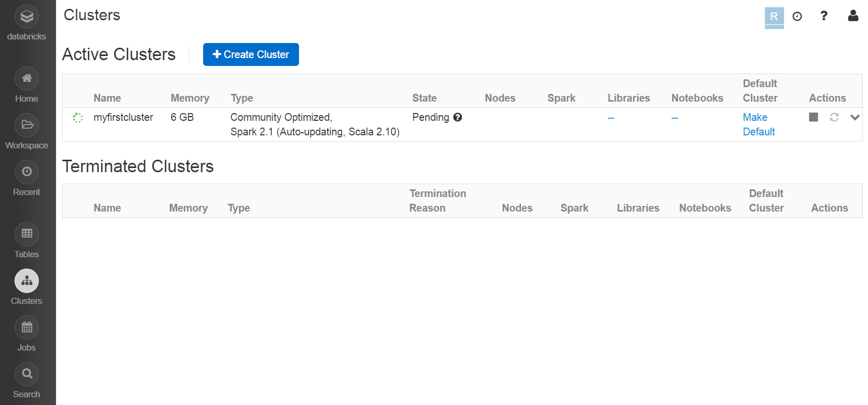The height and width of the screenshot is (405, 868).
Task: Click the State column header
Action: pos(424,98)
